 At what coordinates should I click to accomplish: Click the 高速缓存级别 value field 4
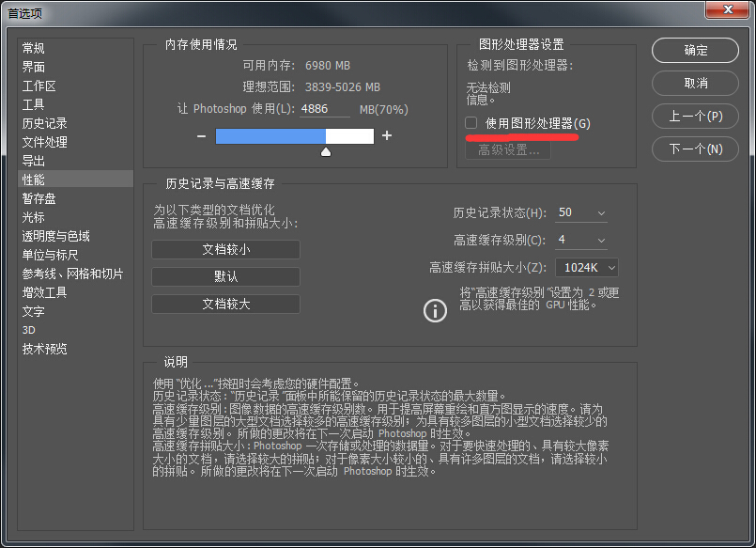(575, 240)
